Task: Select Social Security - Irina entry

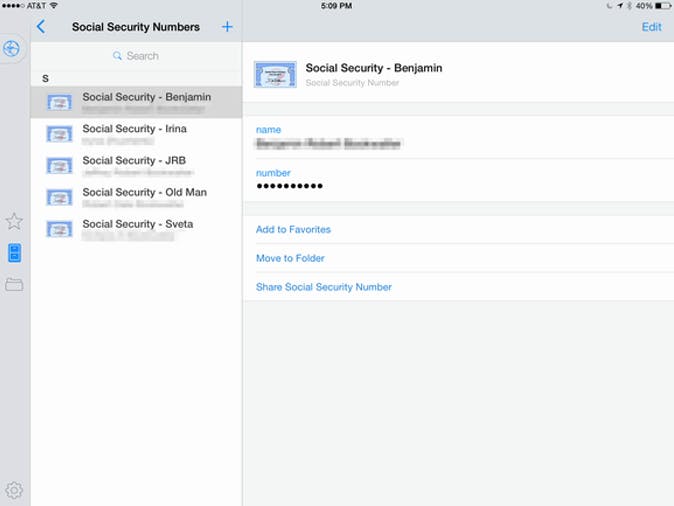Action: pyautogui.click(x=136, y=134)
